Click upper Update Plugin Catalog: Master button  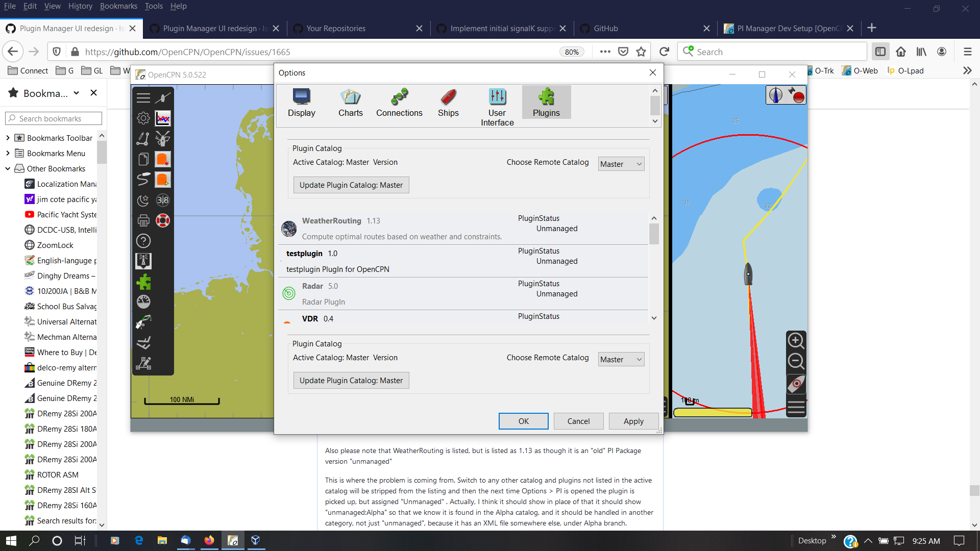(x=351, y=185)
